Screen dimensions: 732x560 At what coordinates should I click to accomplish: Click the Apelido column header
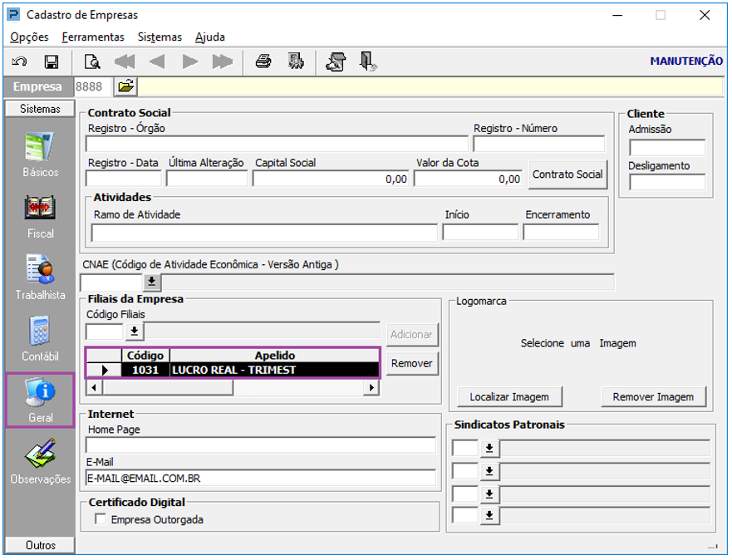click(x=274, y=356)
